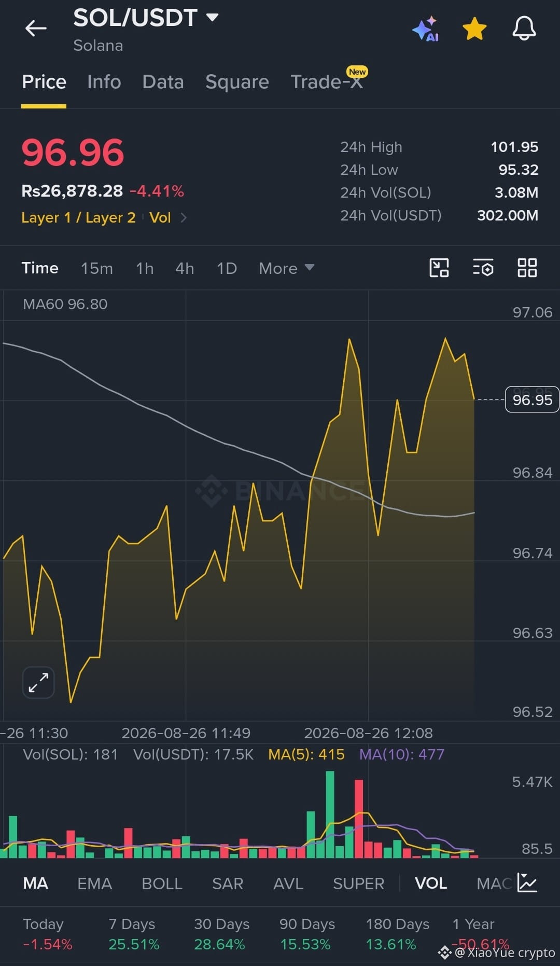
Task: Open the AI sparkle assistant icon
Action: click(x=426, y=29)
